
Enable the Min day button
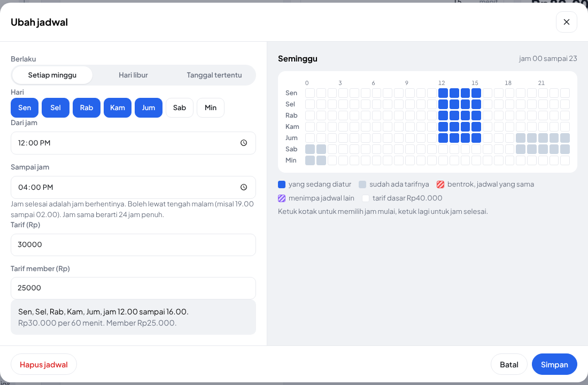pos(211,107)
